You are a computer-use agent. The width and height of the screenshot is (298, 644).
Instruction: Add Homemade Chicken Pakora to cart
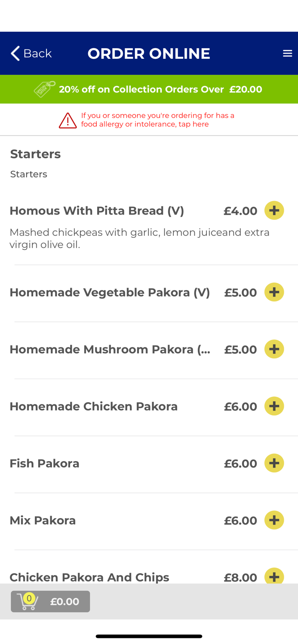tap(274, 405)
